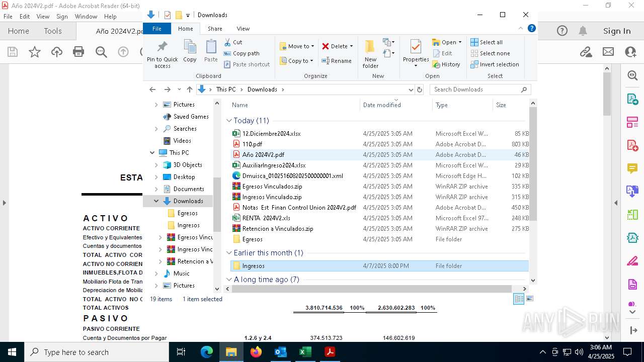Click Sign In in Acrobat
644x362 pixels.
point(617,31)
